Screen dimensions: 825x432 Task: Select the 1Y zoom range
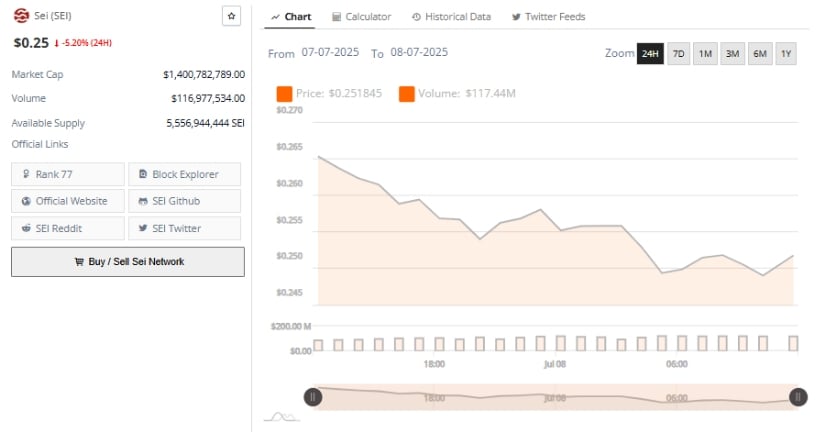pos(786,54)
